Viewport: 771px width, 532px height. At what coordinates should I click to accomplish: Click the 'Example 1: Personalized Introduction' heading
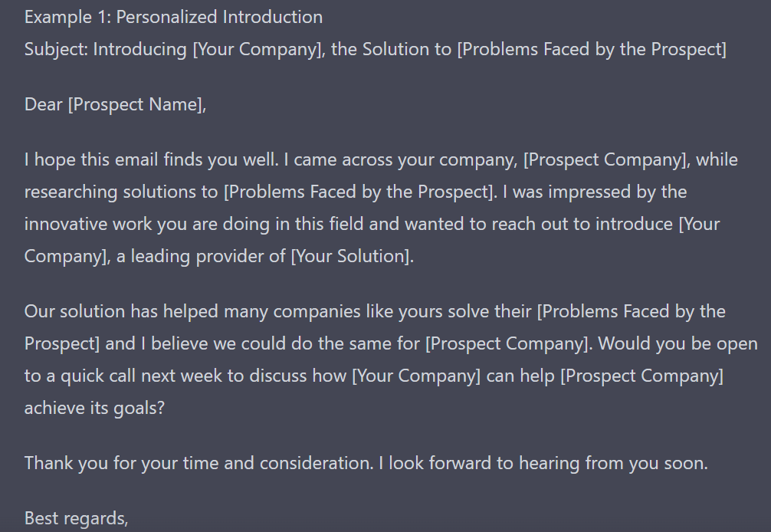point(173,17)
